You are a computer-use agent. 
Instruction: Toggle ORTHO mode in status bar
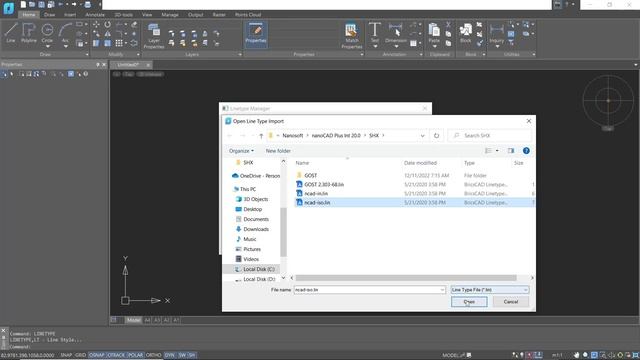(x=154, y=355)
